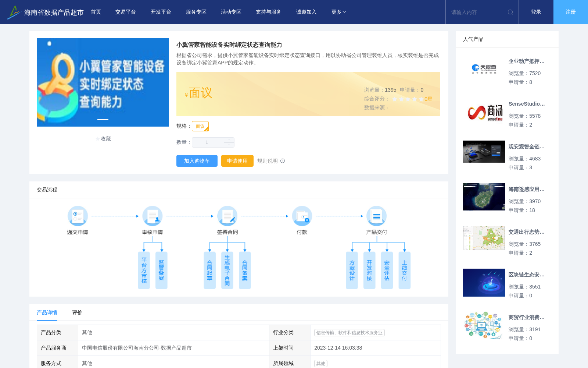Focus the search input field
Viewport: 588px width, 368px height.
478,12
